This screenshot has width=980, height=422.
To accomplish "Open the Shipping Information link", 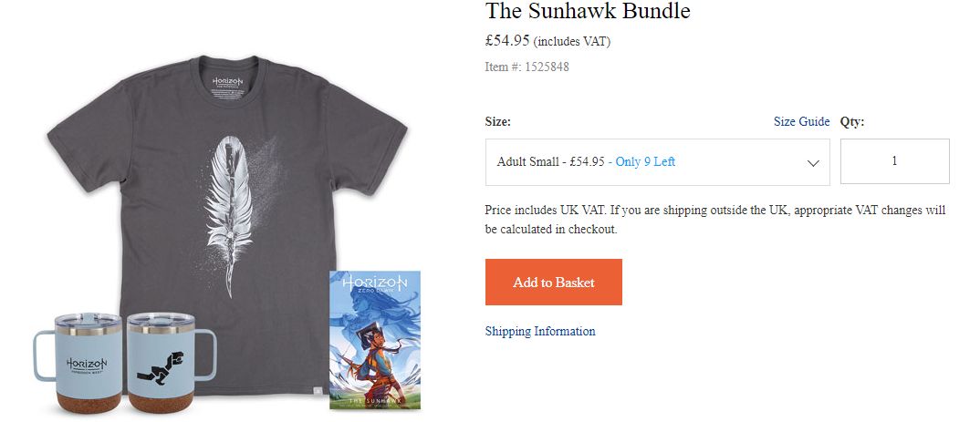I will point(540,331).
